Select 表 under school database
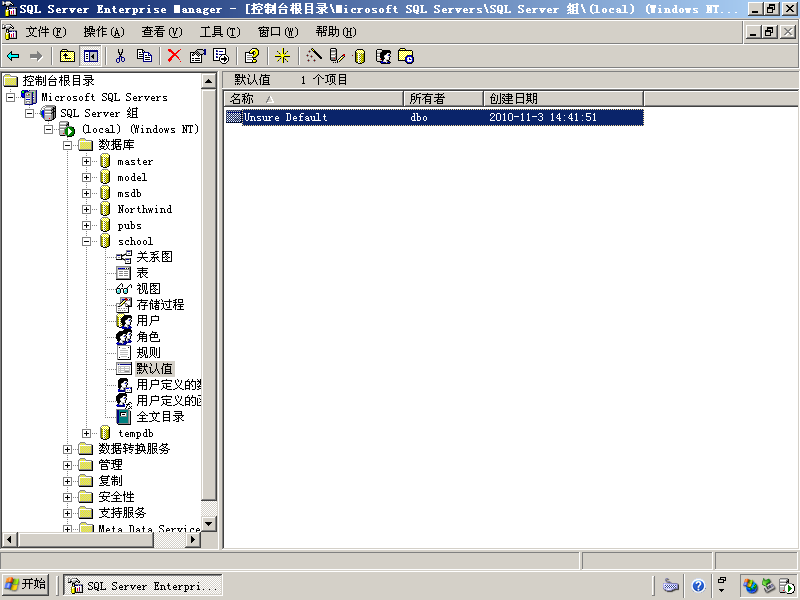Screen dimensions: 800x600 [142, 273]
